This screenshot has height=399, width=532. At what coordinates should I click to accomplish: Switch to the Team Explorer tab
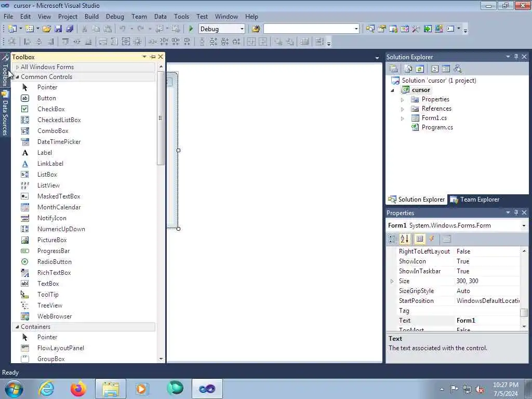coord(475,199)
